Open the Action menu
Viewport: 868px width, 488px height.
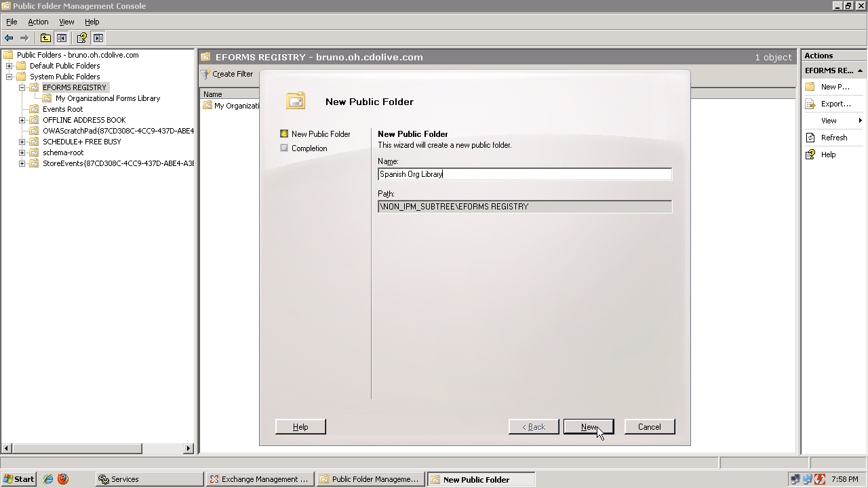pos(38,22)
